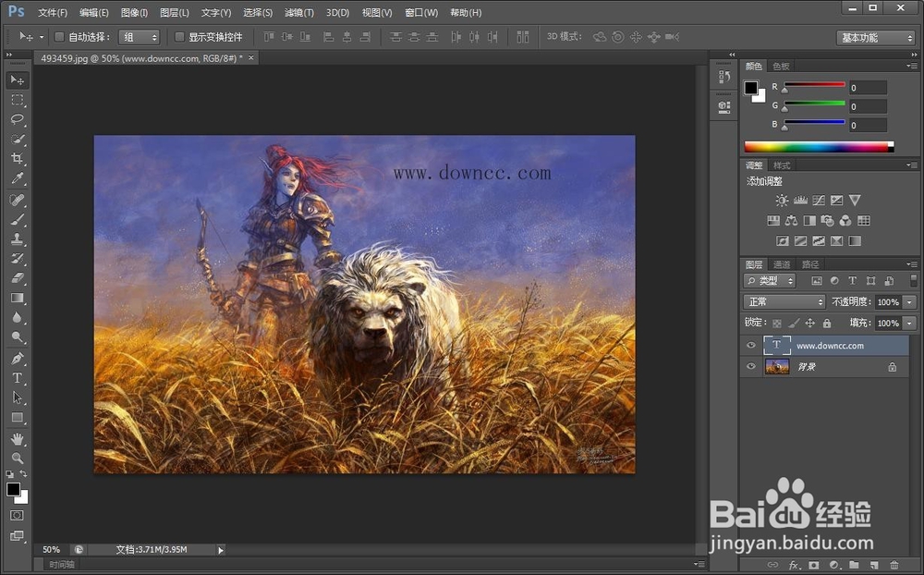Open the 文件(F) menu
This screenshot has height=575, width=924.
click(53, 12)
